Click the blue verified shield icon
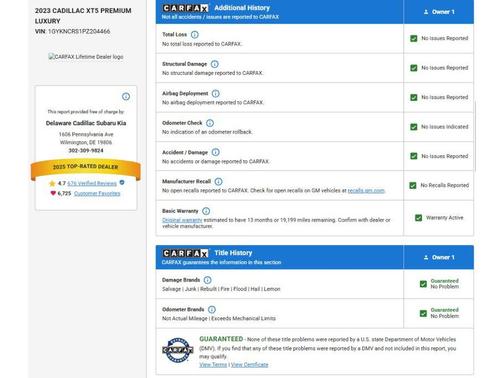This screenshot has height=378, width=504. click(122, 183)
